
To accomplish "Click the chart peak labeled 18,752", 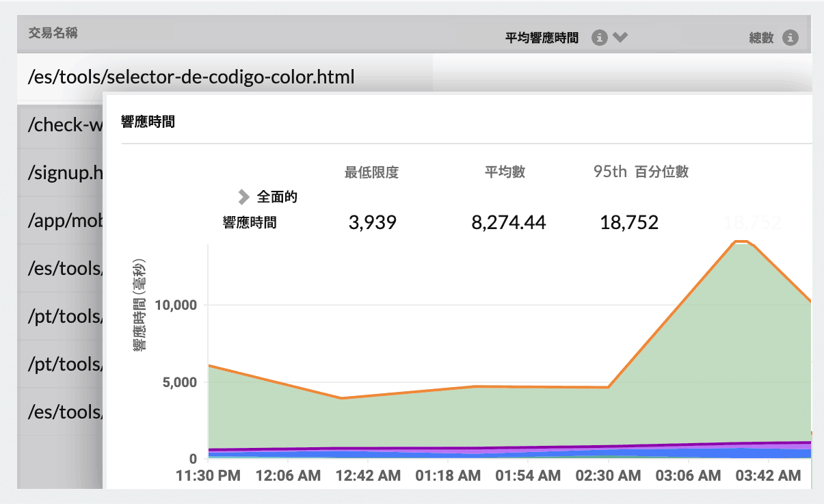I will pos(740,240).
